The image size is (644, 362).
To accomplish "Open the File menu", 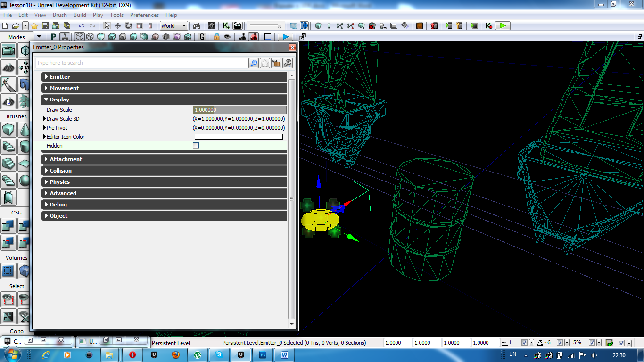I will point(8,15).
